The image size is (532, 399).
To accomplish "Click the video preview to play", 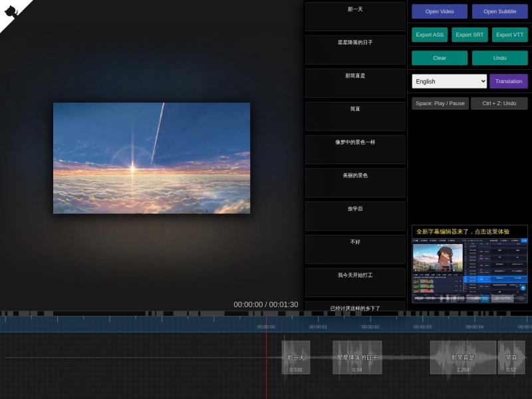I will tap(152, 158).
